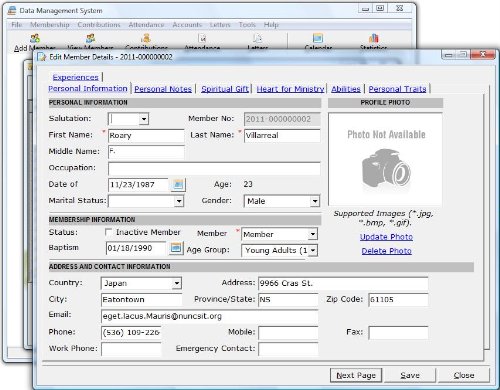Screen dimensions: 500x390
Task: Open date of birth calendar picker
Action: pyautogui.click(x=178, y=185)
